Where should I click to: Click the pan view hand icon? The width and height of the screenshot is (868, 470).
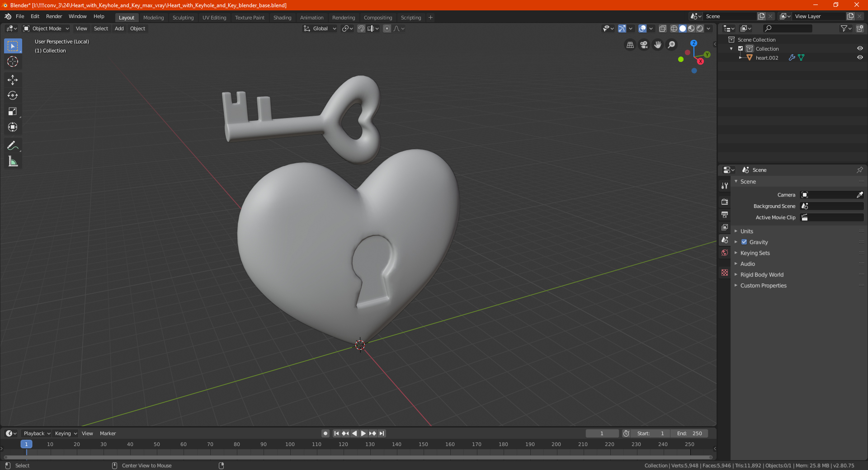(x=658, y=45)
